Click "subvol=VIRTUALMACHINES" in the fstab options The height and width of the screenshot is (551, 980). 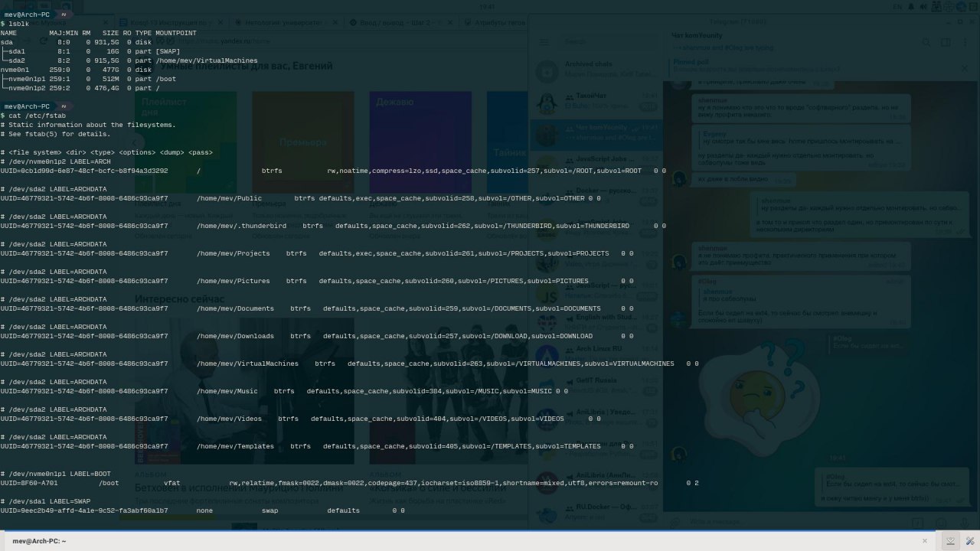pyautogui.click(x=629, y=364)
